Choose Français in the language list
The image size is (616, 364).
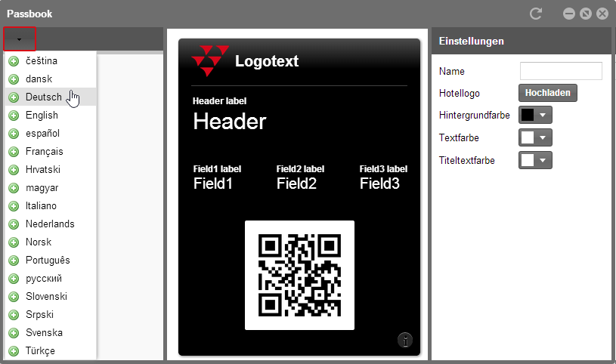(44, 152)
